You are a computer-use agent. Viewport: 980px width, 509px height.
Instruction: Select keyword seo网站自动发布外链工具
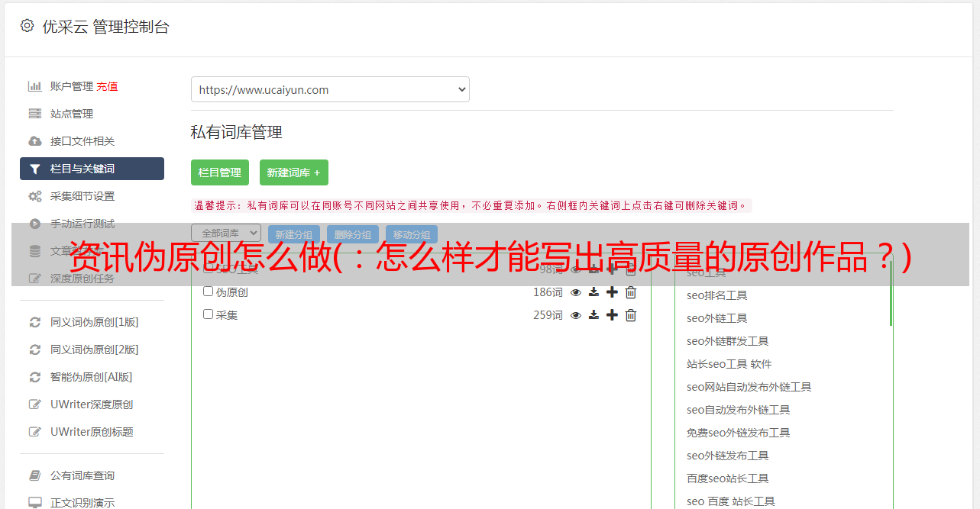(x=749, y=387)
